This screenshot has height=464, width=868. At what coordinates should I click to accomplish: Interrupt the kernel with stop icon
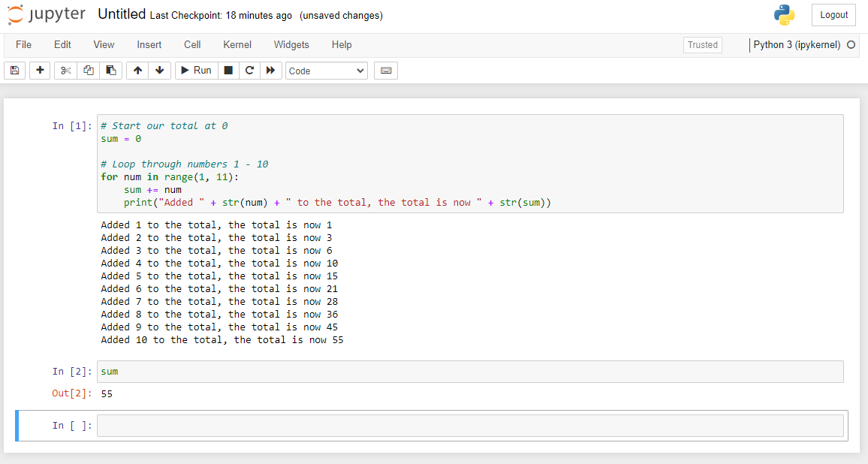click(228, 71)
